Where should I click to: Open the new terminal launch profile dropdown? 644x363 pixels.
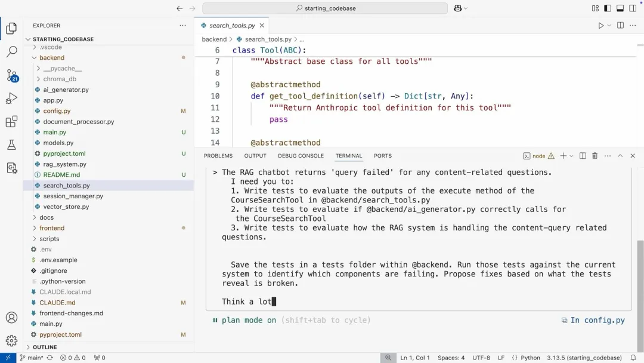[x=571, y=156]
